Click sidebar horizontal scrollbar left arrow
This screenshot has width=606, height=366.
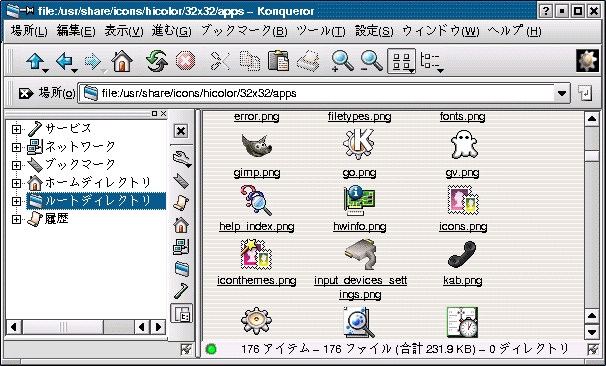coord(14,327)
